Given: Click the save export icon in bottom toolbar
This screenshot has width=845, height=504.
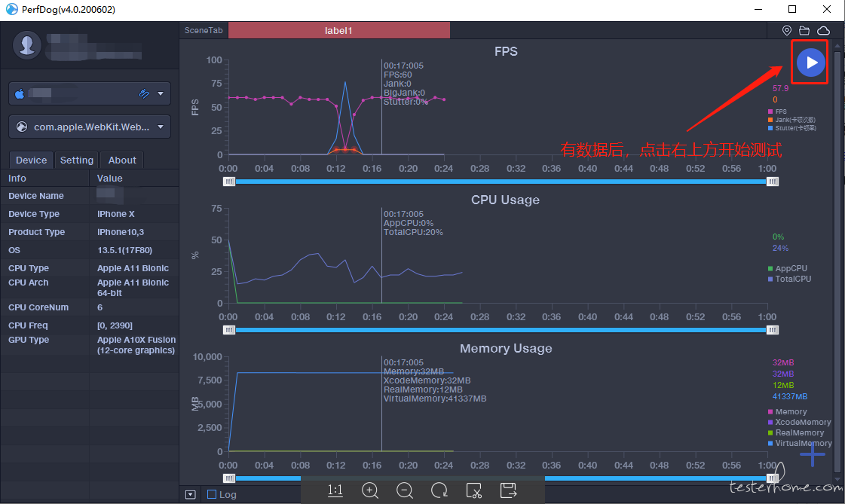Looking at the screenshot, I should coord(508,490).
